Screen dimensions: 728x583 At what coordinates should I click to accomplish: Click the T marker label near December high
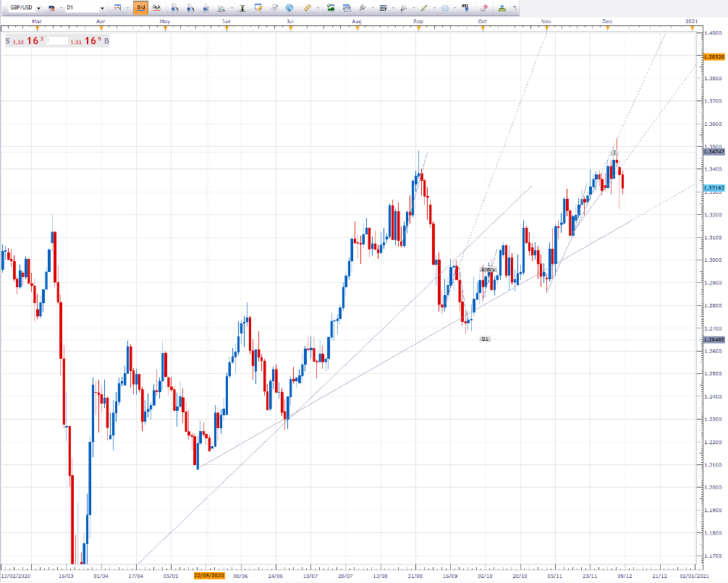tap(614, 153)
